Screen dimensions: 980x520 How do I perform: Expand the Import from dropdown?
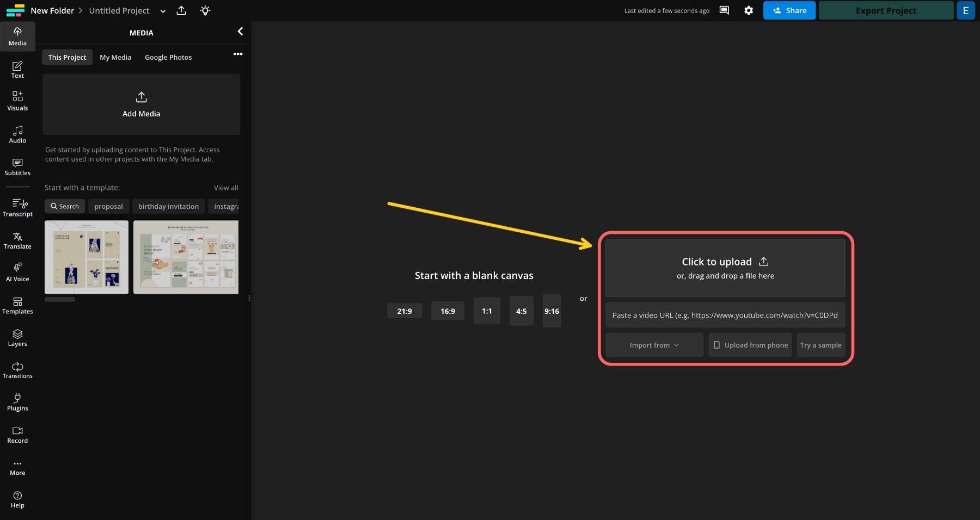coord(653,345)
